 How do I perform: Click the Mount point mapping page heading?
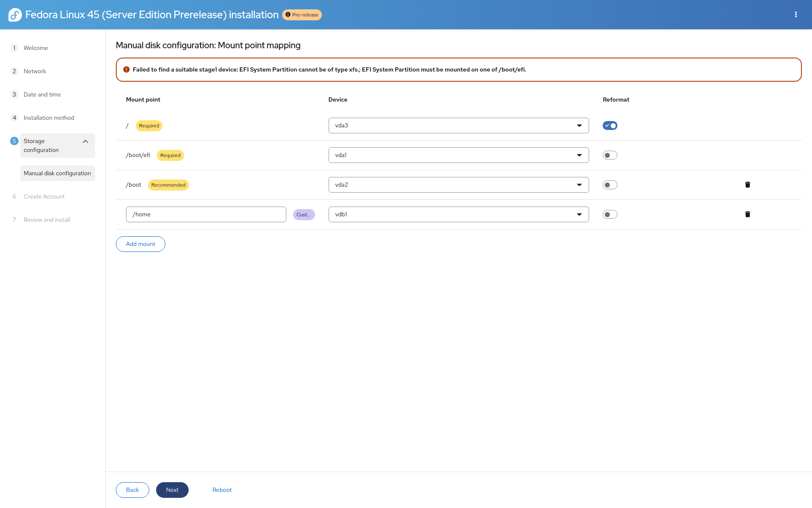point(208,45)
